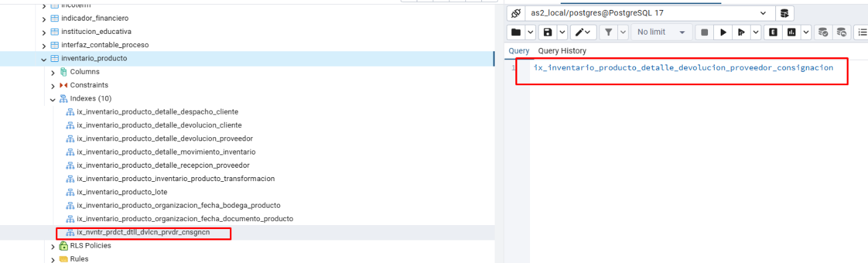868x263 pixels.
Task: Click the Rules node icon
Action: (64, 259)
